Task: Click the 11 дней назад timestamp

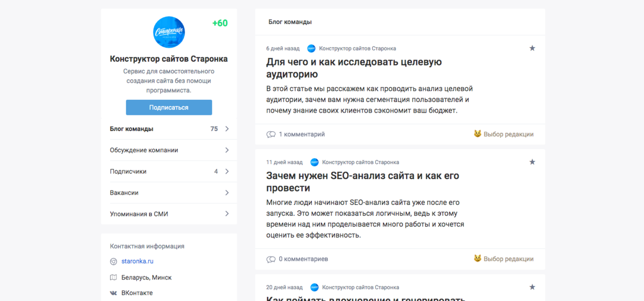Action: click(284, 162)
